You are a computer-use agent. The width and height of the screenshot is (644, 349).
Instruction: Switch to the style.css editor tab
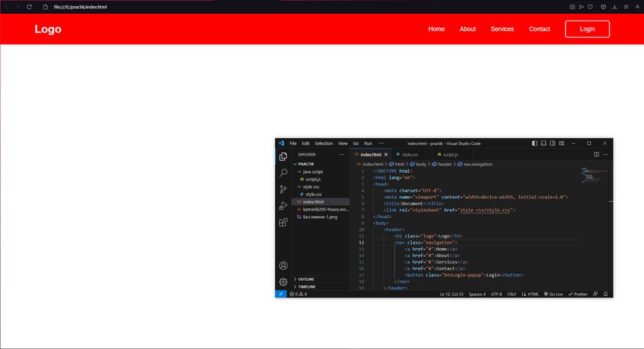409,155
